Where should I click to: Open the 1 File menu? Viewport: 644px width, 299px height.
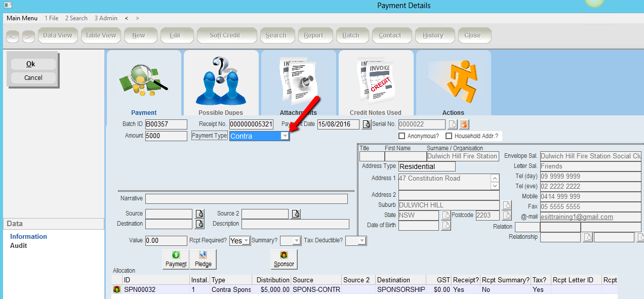tap(51, 18)
